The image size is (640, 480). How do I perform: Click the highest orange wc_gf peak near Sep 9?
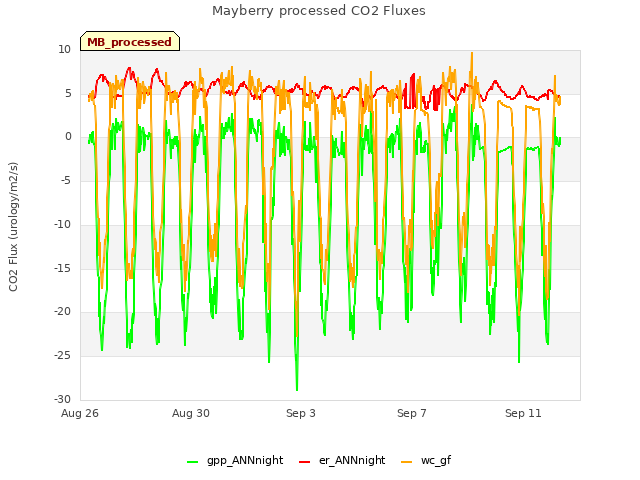[x=472, y=53]
